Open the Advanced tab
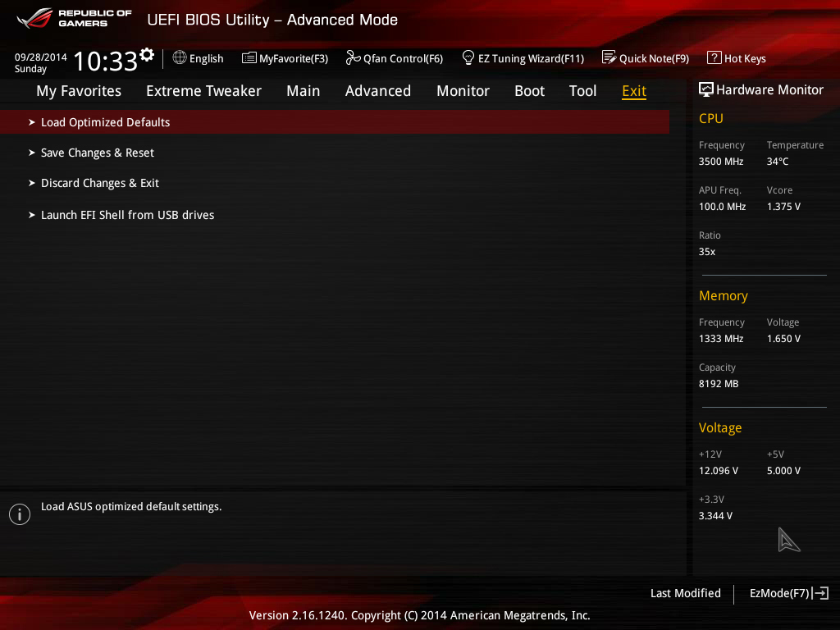Screen dimensions: 840x630 (x=378, y=91)
